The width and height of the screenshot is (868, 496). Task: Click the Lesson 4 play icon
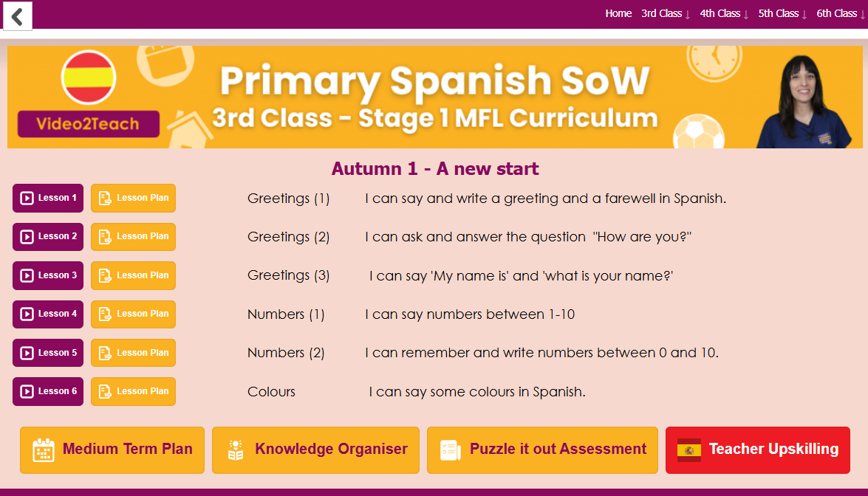pos(27,314)
